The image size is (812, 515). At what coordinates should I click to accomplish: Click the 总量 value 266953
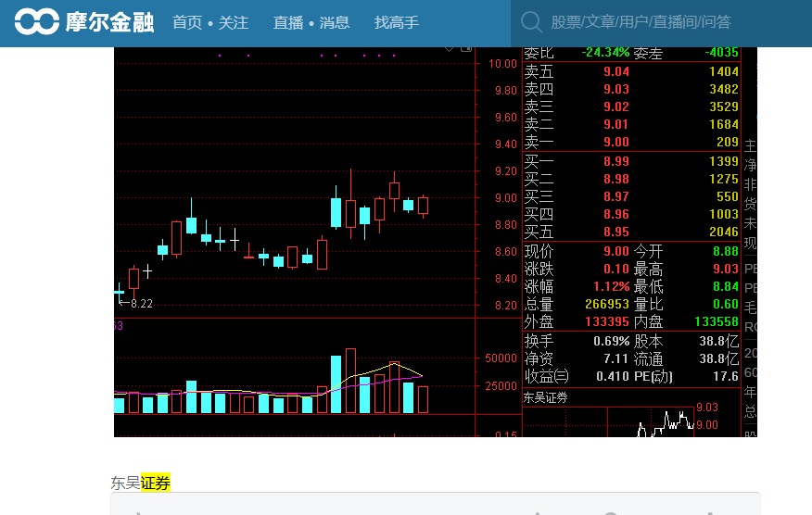(607, 304)
